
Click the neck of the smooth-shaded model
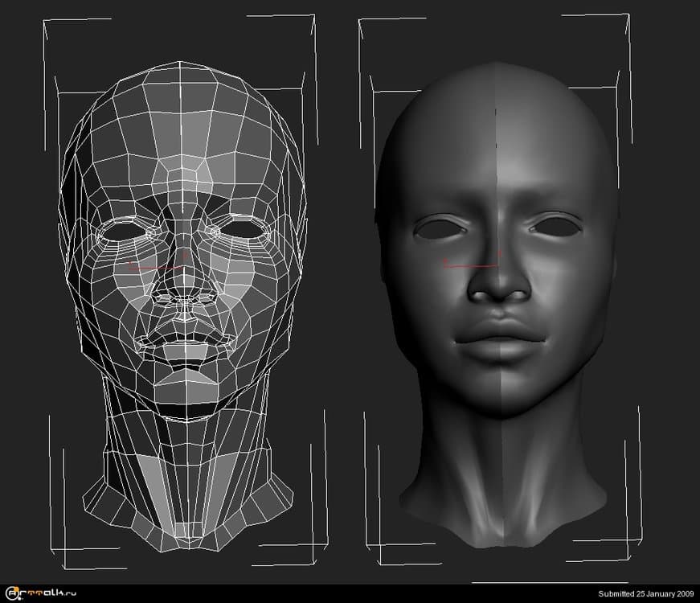[500, 466]
